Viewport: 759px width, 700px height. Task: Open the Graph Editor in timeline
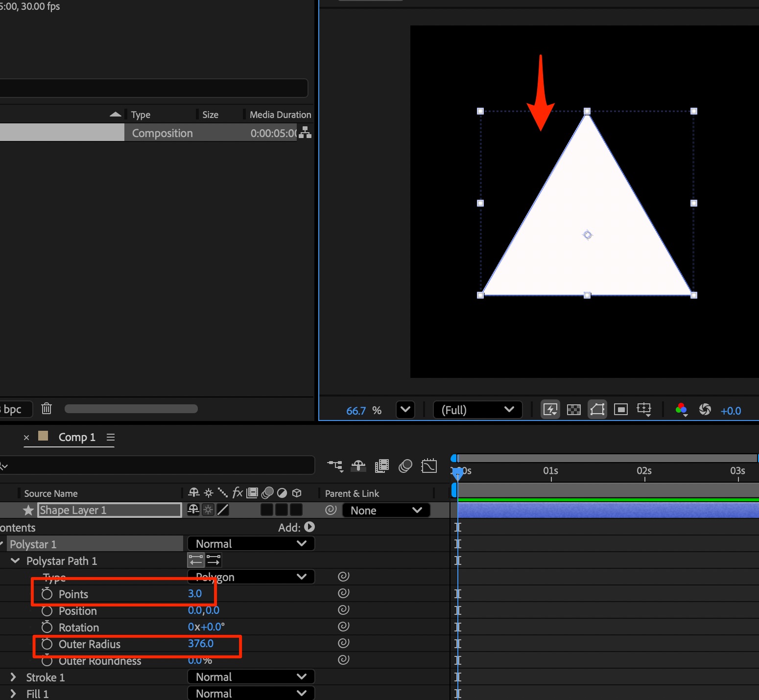(429, 466)
